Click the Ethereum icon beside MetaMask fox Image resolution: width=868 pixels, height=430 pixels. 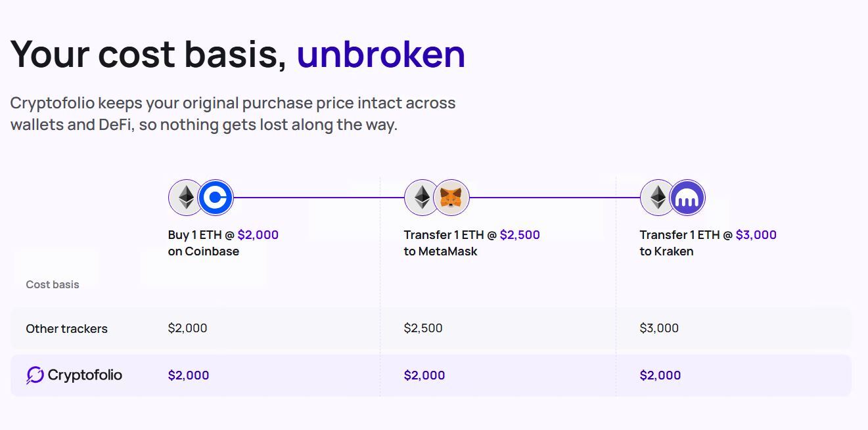coord(422,198)
